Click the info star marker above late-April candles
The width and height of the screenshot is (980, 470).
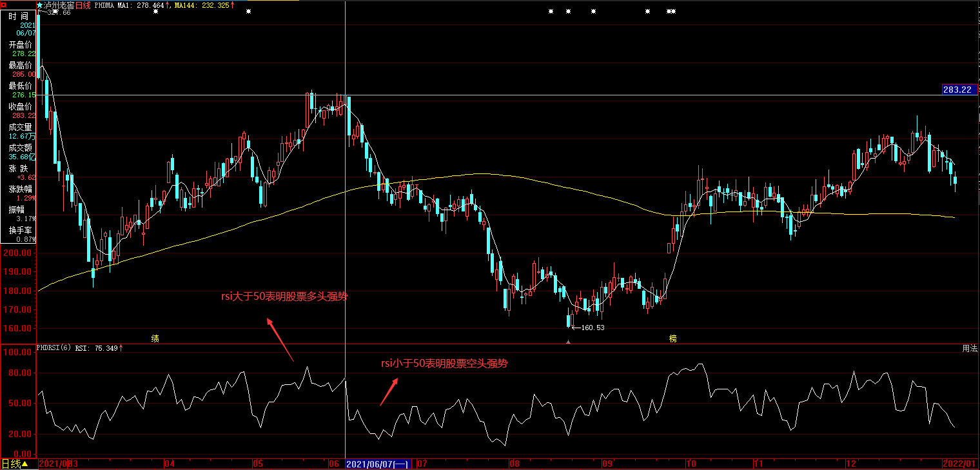249,12
